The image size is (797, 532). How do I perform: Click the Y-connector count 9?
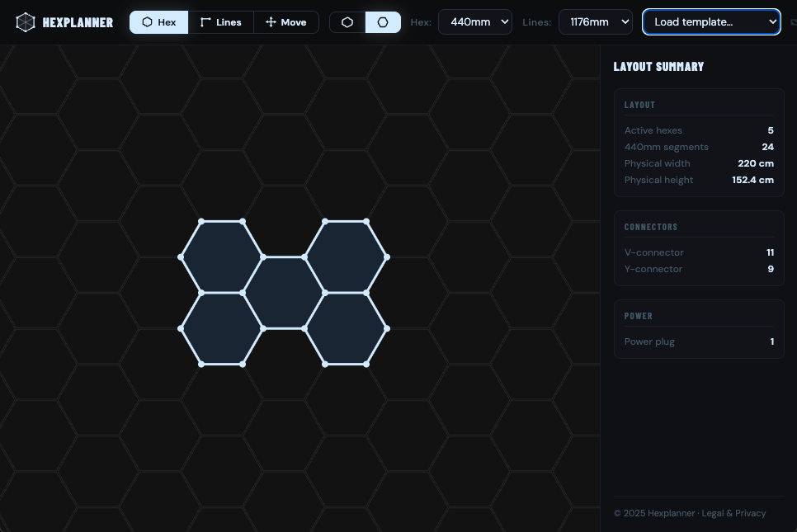click(x=771, y=269)
